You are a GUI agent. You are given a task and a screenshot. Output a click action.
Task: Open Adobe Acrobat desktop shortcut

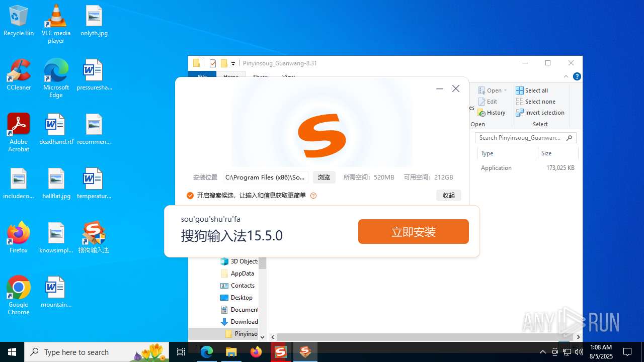pos(19,133)
